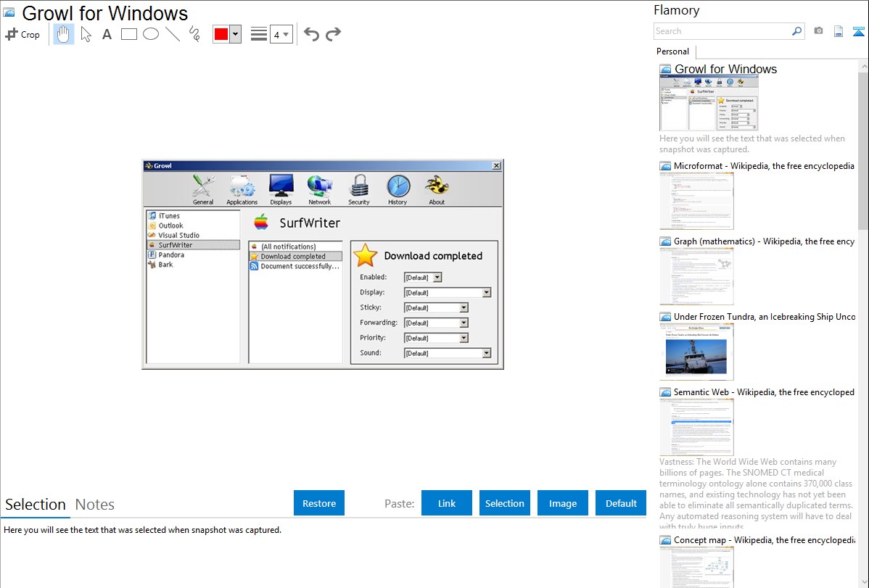869x588 pixels.
Task: Pick the ellipse drawing tool
Action: tap(151, 34)
